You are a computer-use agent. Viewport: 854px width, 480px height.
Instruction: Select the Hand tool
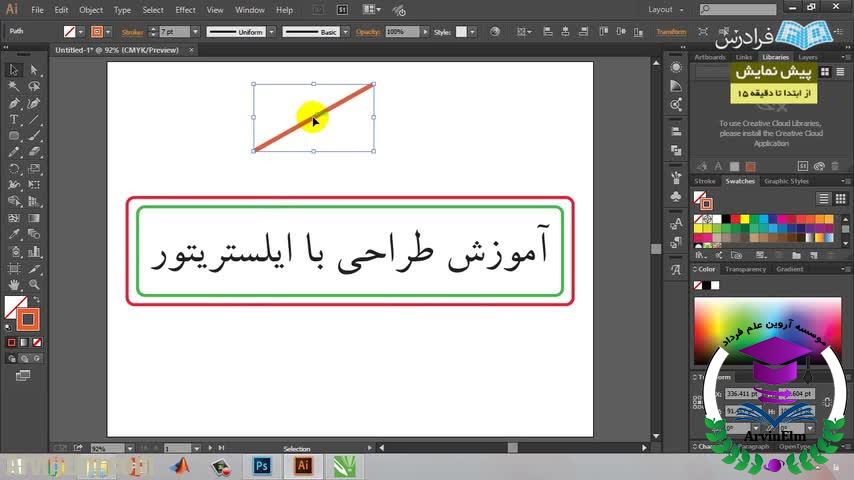coord(14,284)
